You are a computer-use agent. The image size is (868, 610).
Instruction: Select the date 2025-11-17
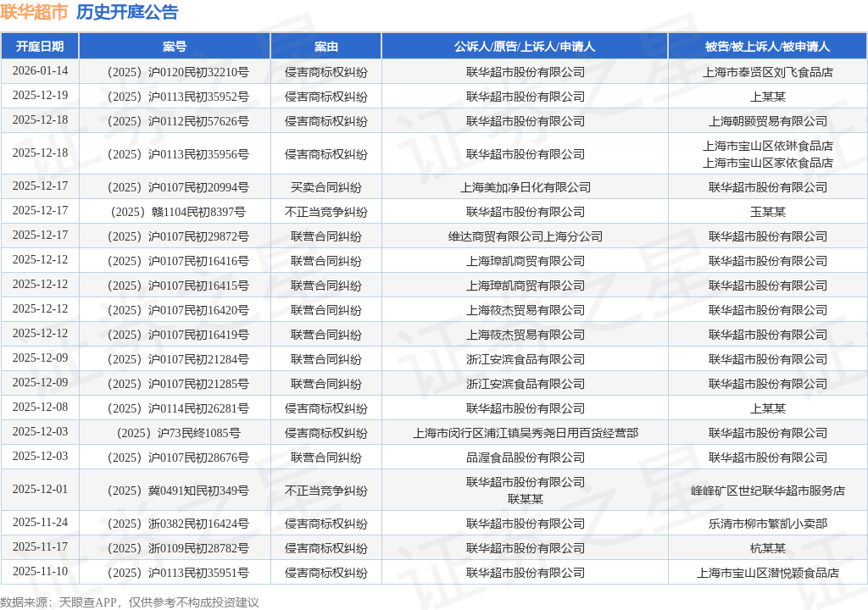[x=40, y=547]
